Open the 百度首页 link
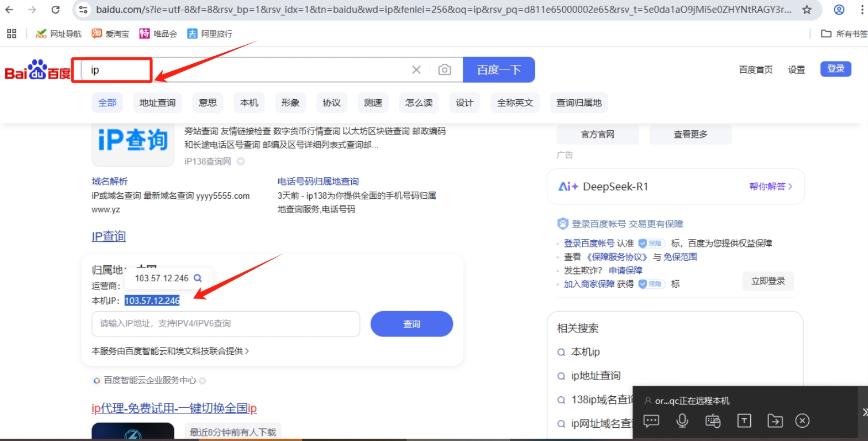This screenshot has width=868, height=441. point(756,70)
